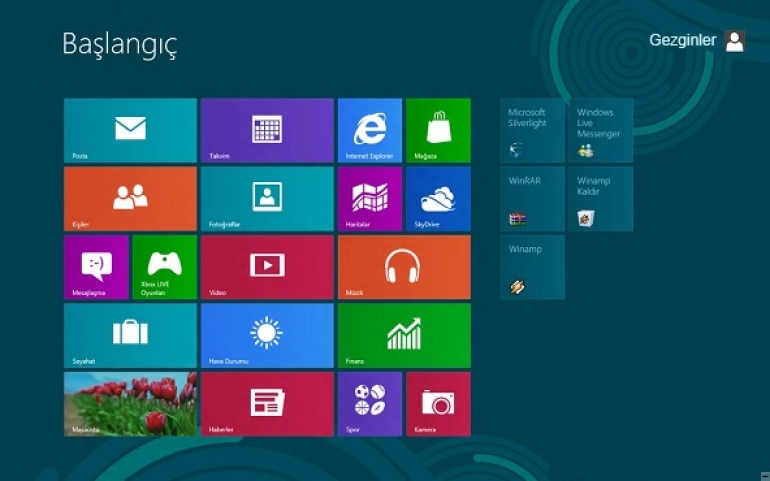Launch the Winamp player tile
This screenshot has width=770, height=481.
pos(532,267)
